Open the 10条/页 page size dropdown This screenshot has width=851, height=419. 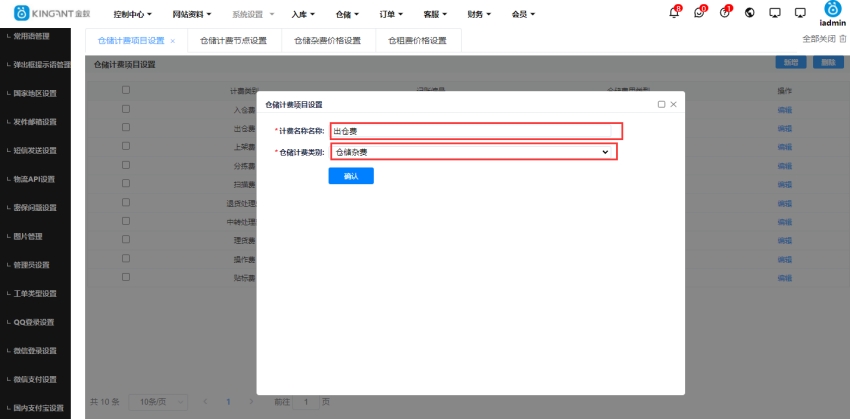click(x=158, y=402)
